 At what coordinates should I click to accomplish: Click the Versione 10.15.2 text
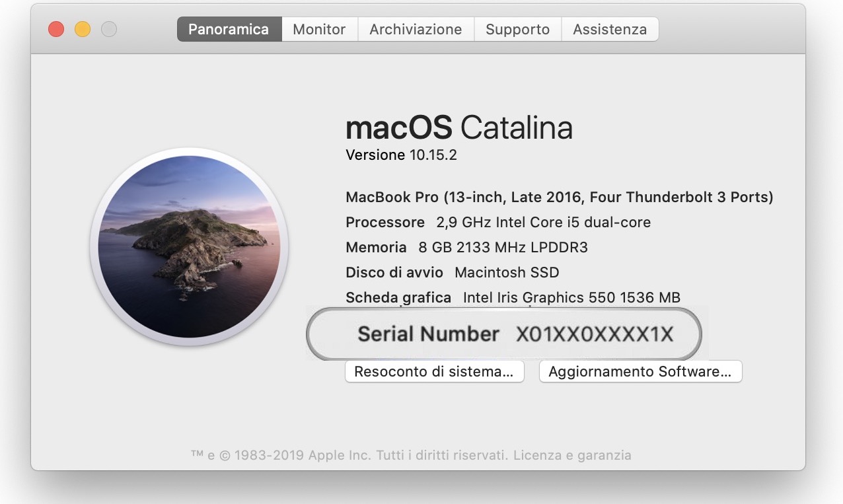[x=400, y=155]
